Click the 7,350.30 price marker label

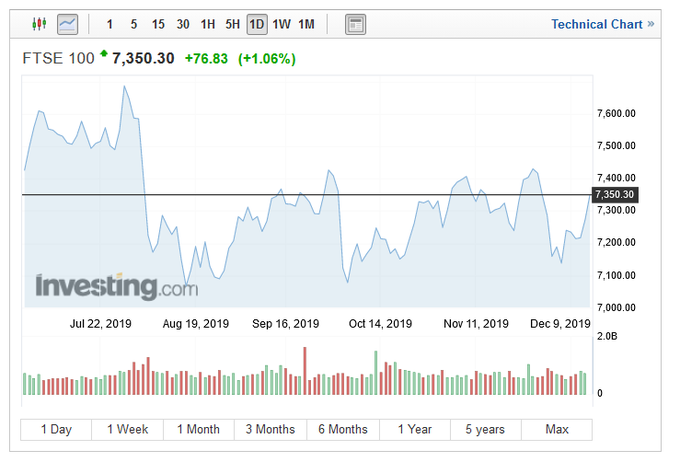615,194
